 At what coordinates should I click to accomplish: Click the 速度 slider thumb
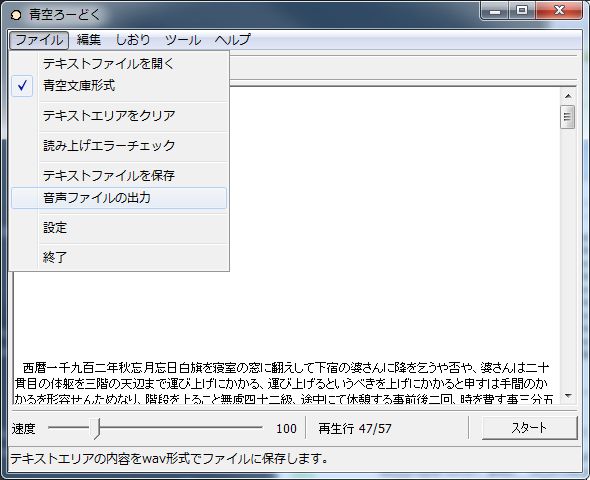pos(97,428)
